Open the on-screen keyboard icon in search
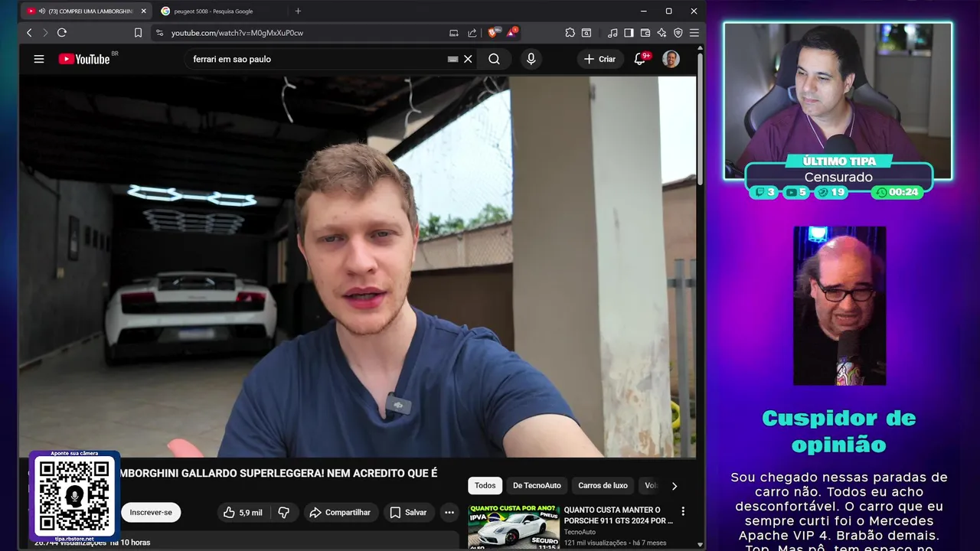The width and height of the screenshot is (980, 551). (453, 59)
